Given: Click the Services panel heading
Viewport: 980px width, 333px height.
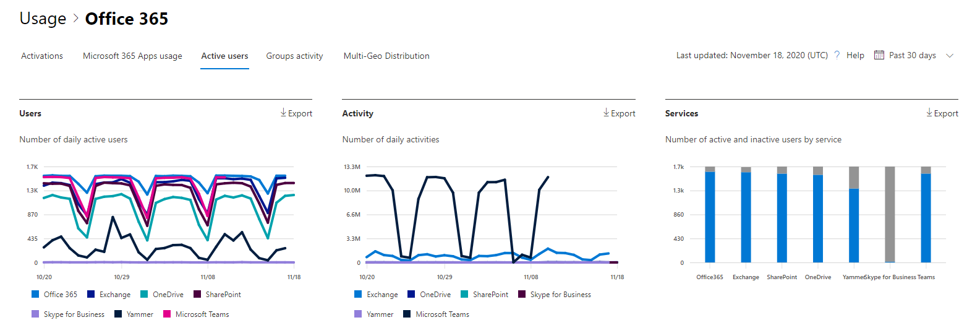Looking at the screenshot, I should (x=681, y=113).
